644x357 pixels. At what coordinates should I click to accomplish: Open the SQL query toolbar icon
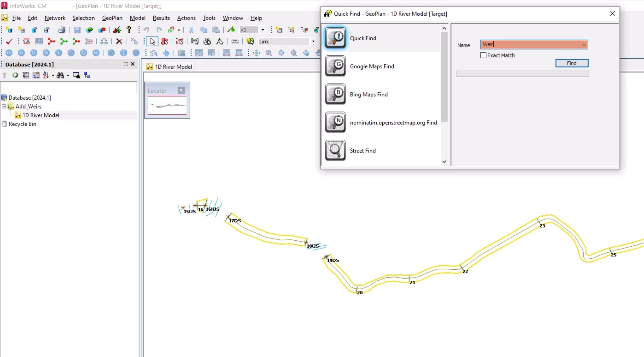pos(26,41)
